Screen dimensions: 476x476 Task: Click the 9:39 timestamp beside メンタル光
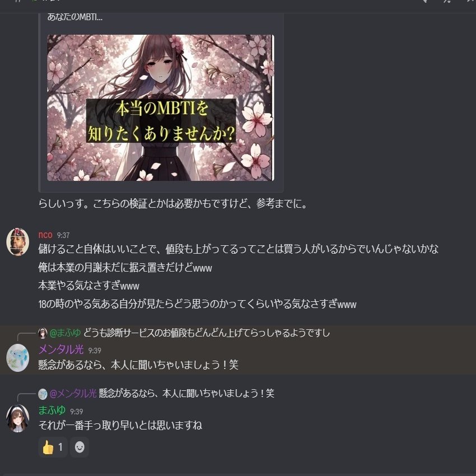tap(95, 351)
